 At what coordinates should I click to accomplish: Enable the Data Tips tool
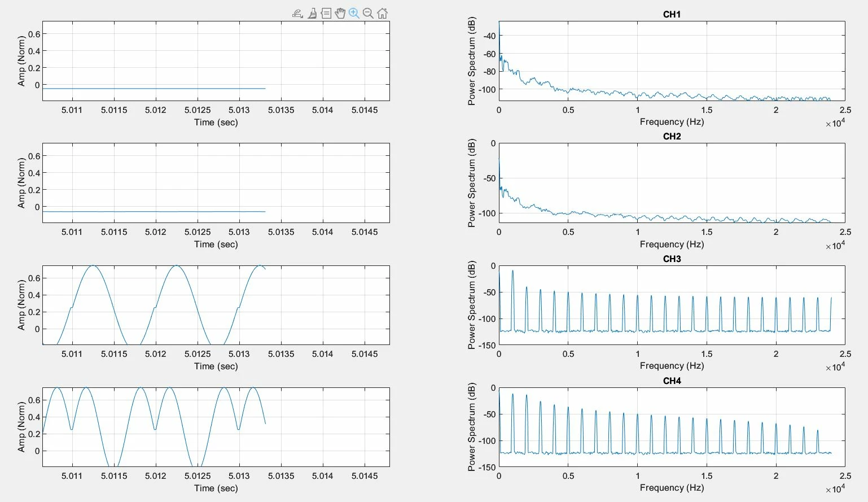[326, 13]
